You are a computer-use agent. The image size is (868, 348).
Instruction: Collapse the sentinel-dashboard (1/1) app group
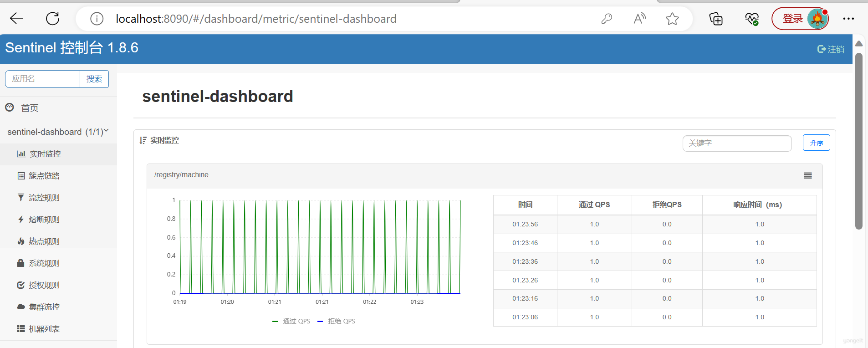pos(58,132)
